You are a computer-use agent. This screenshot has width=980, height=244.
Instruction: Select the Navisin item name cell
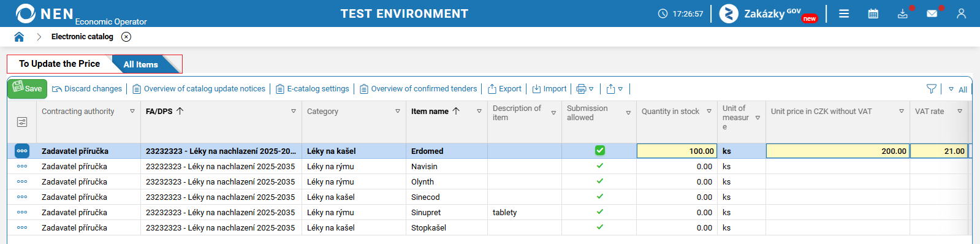click(x=447, y=166)
